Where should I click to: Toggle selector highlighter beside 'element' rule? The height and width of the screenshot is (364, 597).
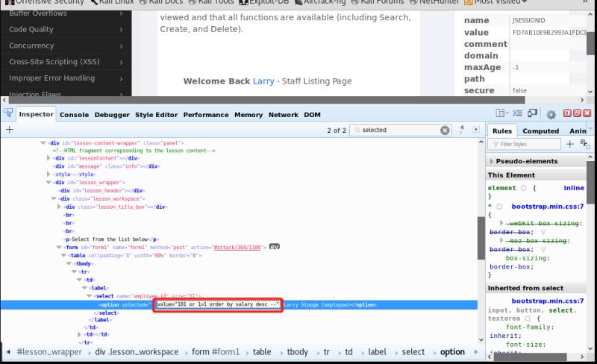524,188
